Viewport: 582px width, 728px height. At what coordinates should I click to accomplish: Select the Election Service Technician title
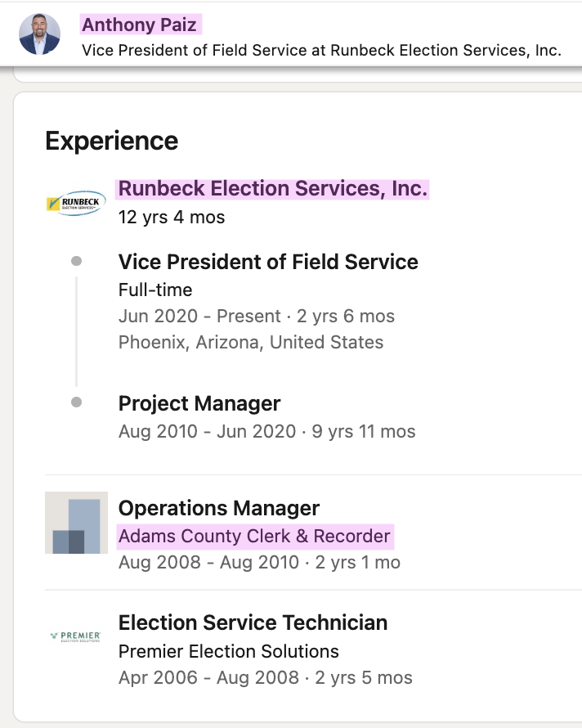tap(253, 622)
